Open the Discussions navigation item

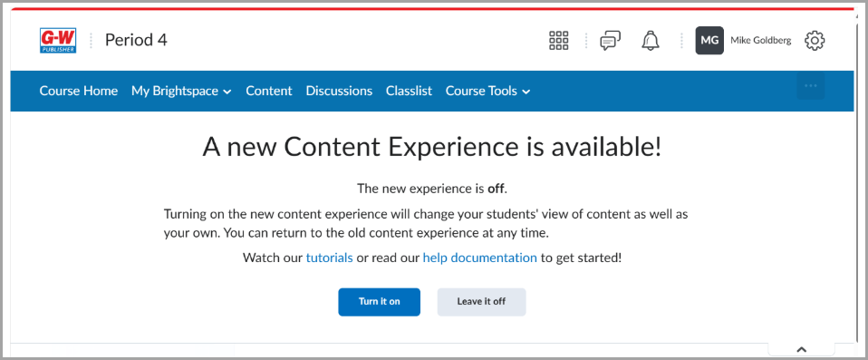tap(339, 91)
